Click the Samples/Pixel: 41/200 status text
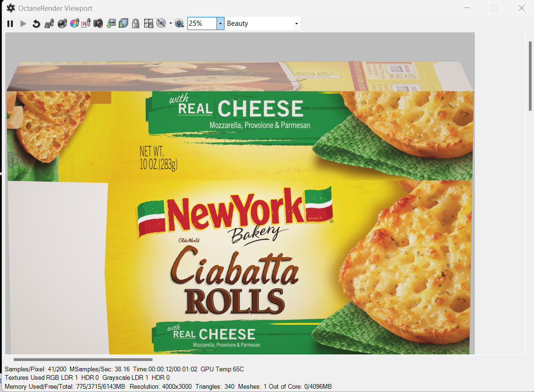The image size is (534, 392). pyautogui.click(x=35, y=369)
